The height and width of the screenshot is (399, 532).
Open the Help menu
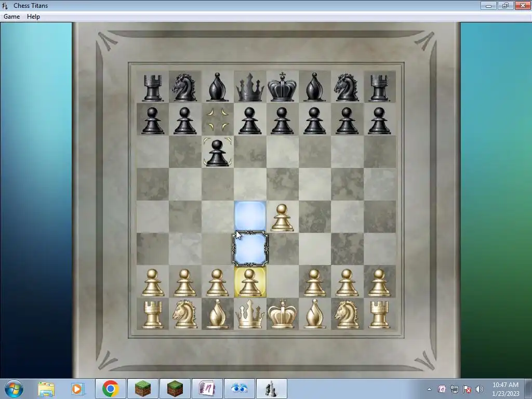33,17
